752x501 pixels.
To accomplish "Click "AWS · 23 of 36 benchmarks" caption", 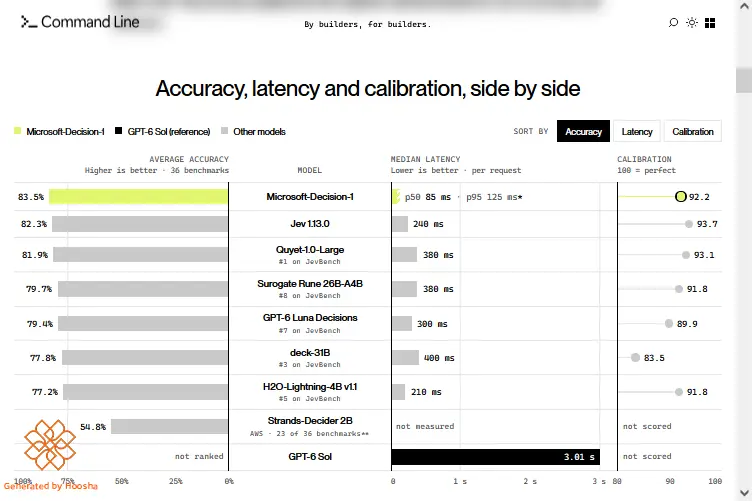I will click(310, 433).
